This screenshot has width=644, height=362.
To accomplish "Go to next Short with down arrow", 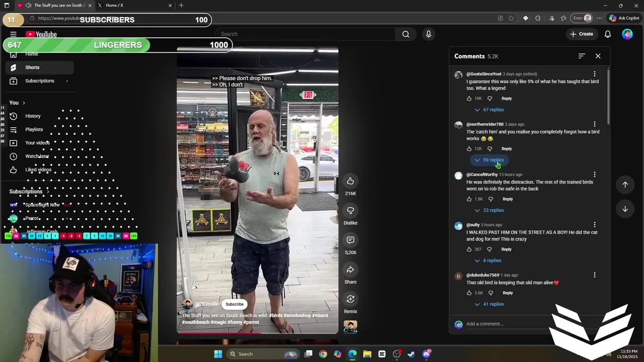I will point(625,209).
